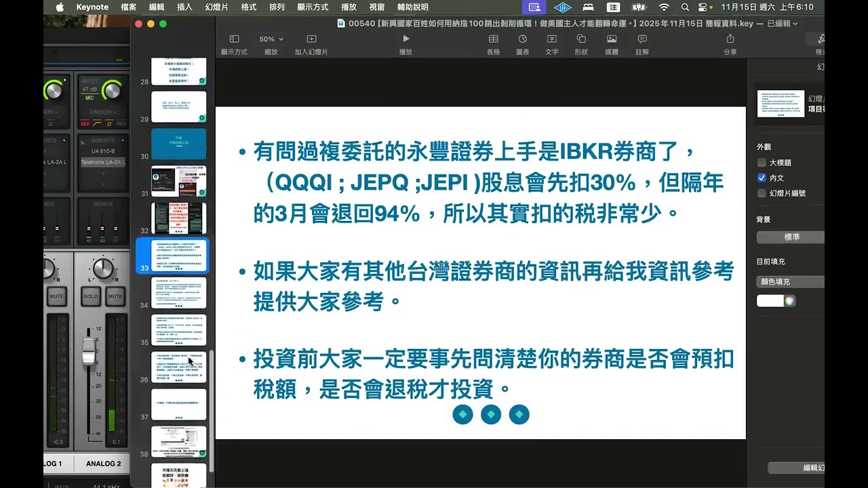The image size is (868, 488).
Task: Select slide 29 thumbnail in navigator
Action: 179,106
